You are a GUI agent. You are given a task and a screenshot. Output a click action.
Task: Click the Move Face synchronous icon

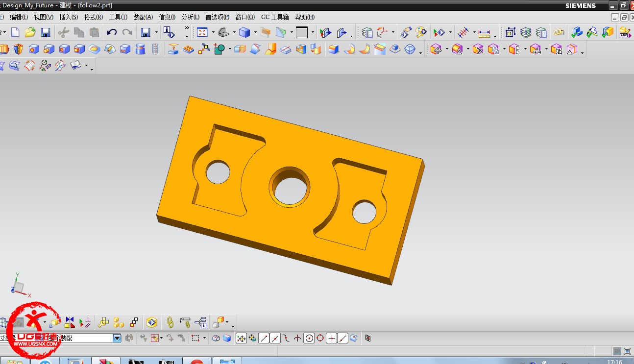437,49
